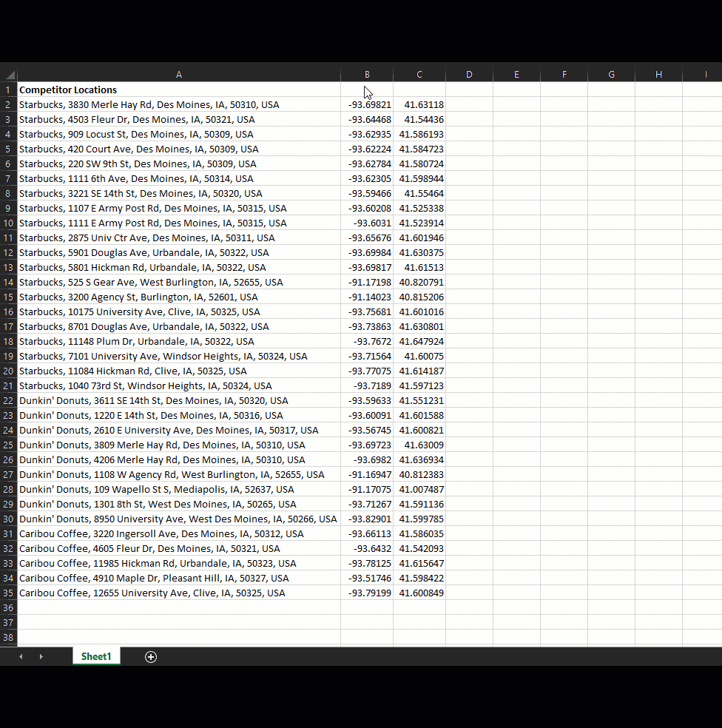Select Dunkin' Donuts 8950 University Ave cell
Screen dimensions: 722x728
tap(179, 519)
